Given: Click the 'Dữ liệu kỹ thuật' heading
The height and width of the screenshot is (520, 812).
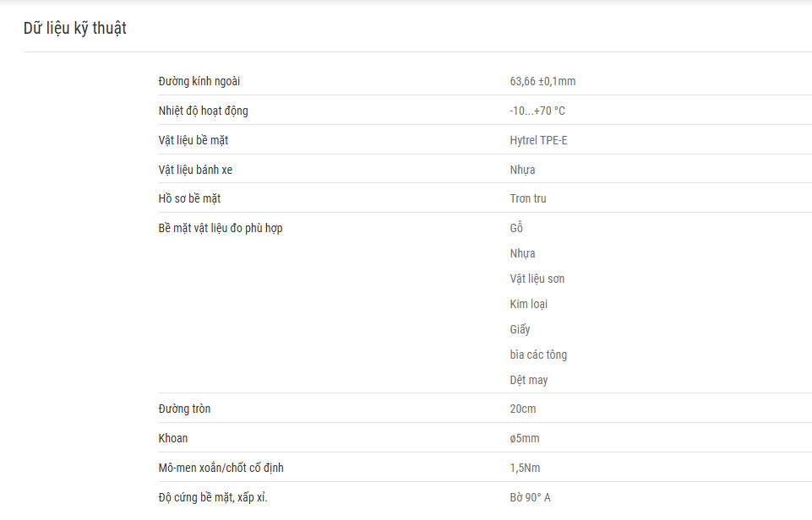Looking at the screenshot, I should pyautogui.click(x=75, y=28).
